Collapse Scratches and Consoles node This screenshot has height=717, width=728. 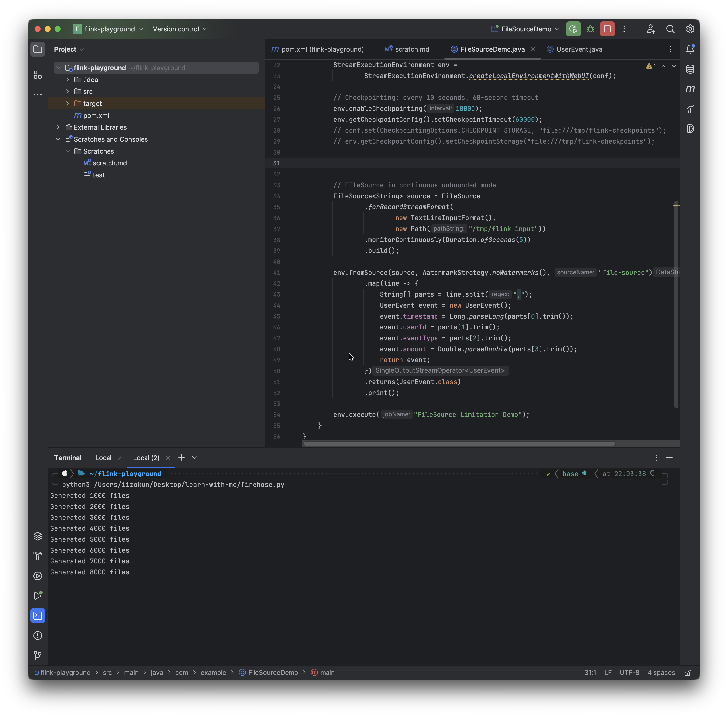(x=58, y=139)
